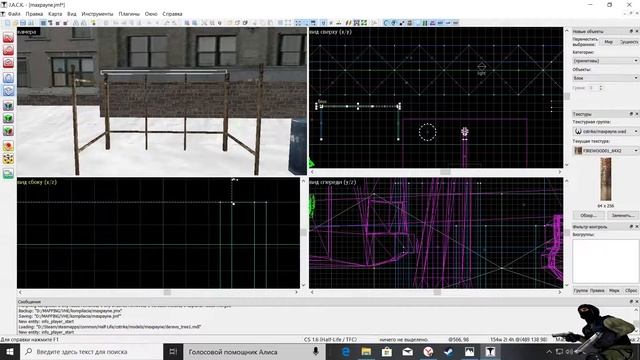
Task: Click the Save file toolbar icon
Action: pyautogui.click(x=23, y=23)
